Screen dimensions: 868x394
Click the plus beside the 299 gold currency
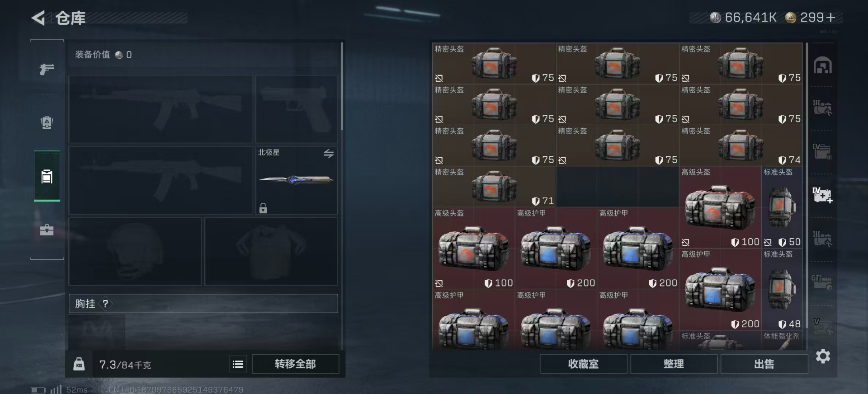click(830, 18)
